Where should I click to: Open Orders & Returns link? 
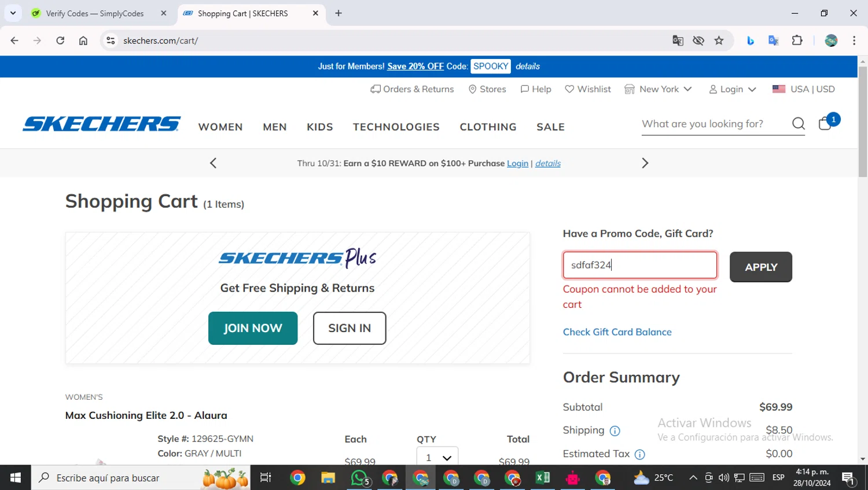pyautogui.click(x=412, y=89)
